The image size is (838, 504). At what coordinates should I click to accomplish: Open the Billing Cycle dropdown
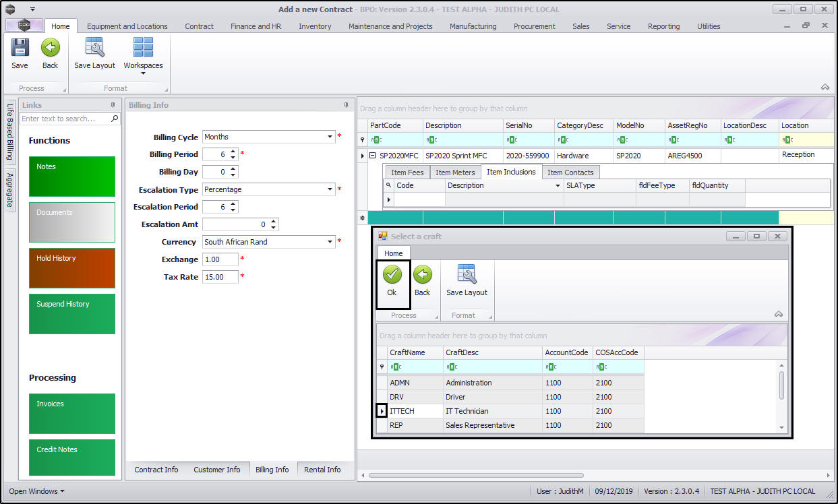click(330, 137)
